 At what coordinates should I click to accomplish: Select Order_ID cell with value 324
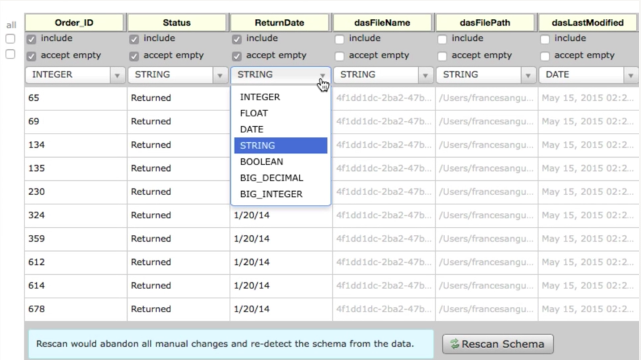pos(76,215)
